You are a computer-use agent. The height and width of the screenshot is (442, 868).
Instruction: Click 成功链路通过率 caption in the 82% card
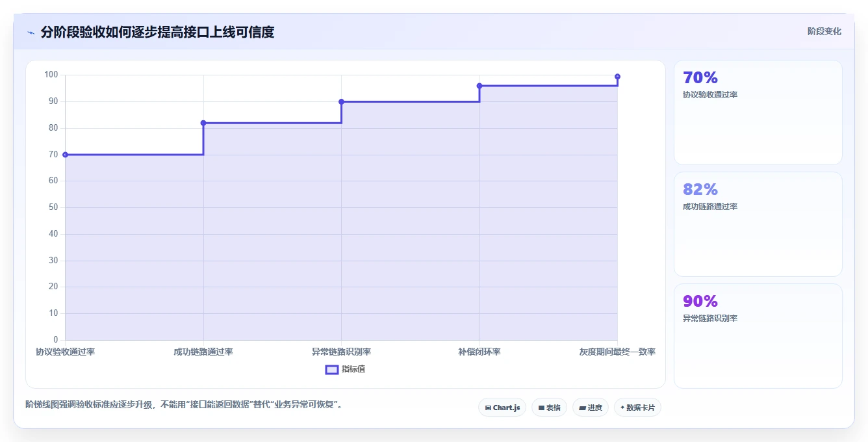[x=710, y=207]
